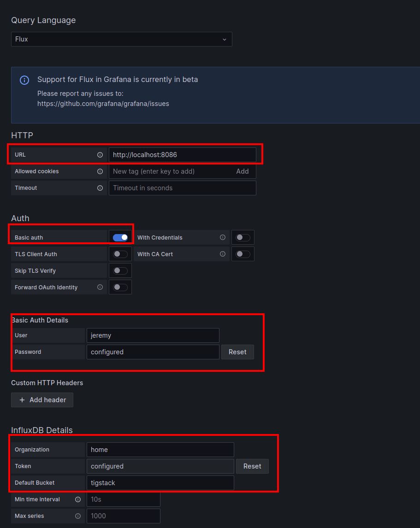
Task: Enable the With Credentials switch
Action: pos(243,237)
